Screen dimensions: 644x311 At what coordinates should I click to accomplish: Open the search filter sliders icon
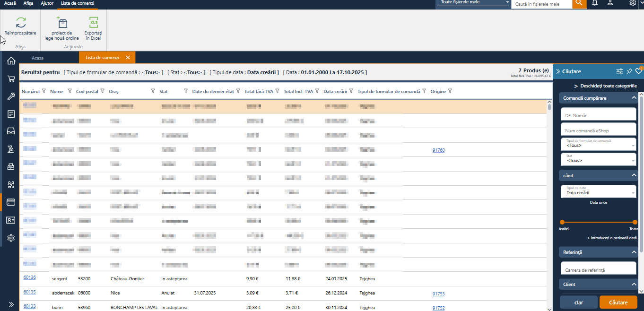(619, 71)
